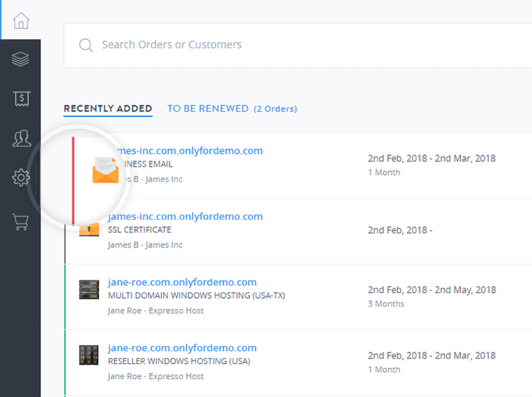Switch to the Recently Added tab

(108, 109)
